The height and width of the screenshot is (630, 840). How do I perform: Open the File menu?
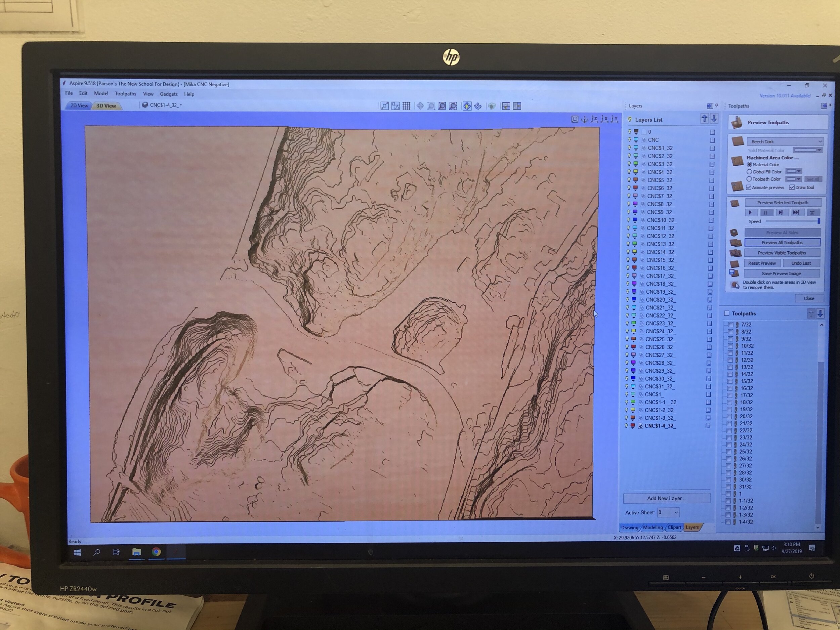tap(69, 93)
